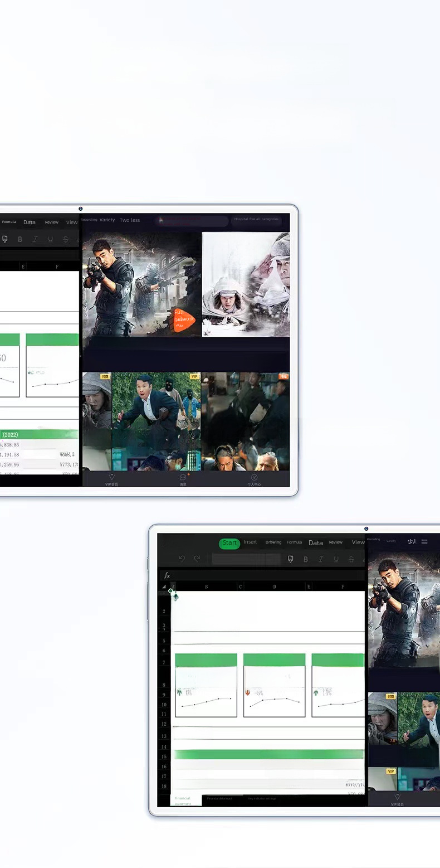Open Review tab in upper tablet spreadsheet
This screenshot has height=868, width=440.
[52, 222]
